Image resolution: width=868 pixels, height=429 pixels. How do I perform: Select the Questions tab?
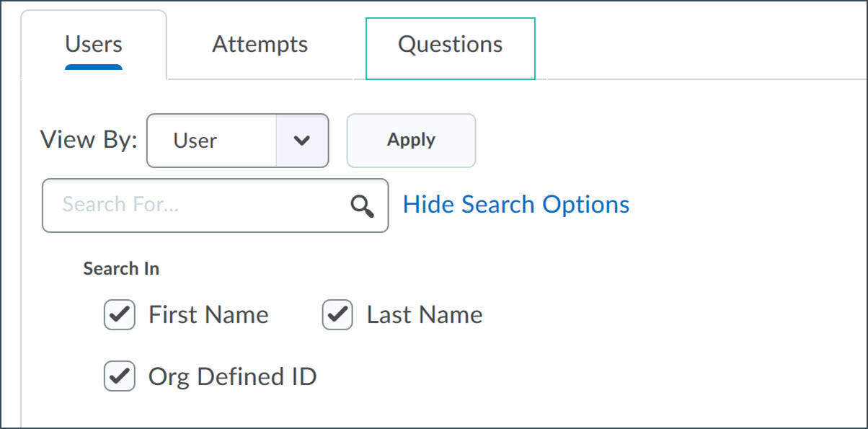tap(450, 45)
